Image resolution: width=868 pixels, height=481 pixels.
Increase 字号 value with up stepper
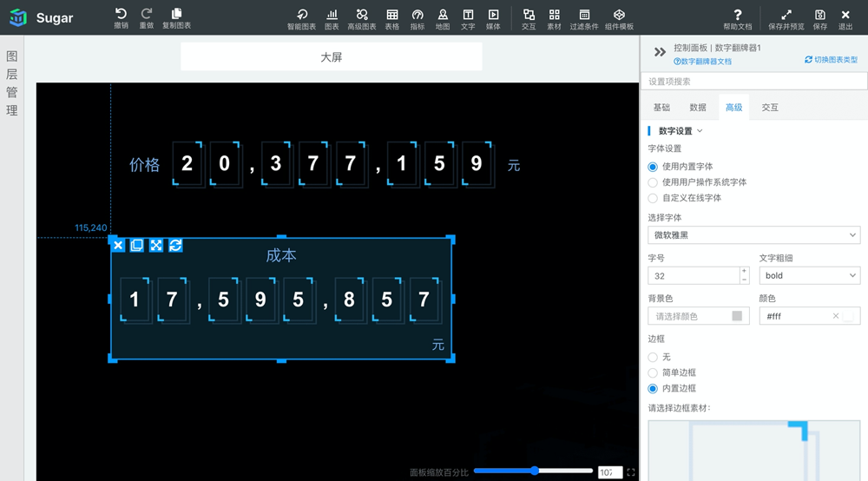[744, 271]
